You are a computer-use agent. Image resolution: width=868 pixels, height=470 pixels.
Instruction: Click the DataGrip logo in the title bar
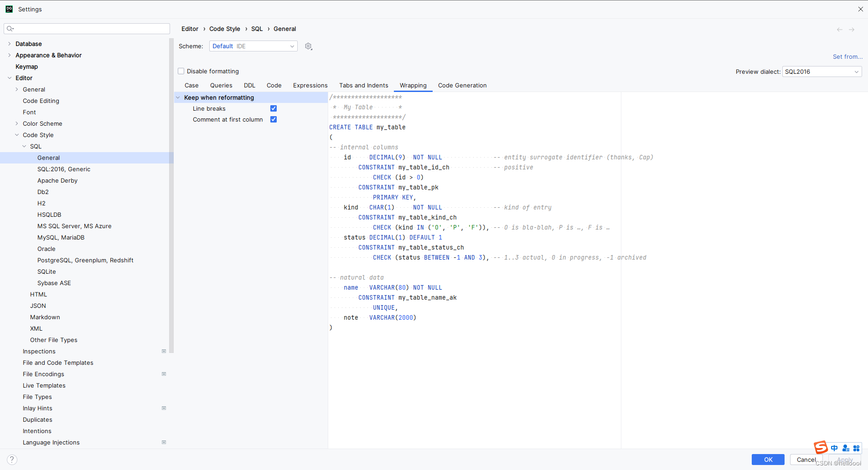tap(9, 9)
